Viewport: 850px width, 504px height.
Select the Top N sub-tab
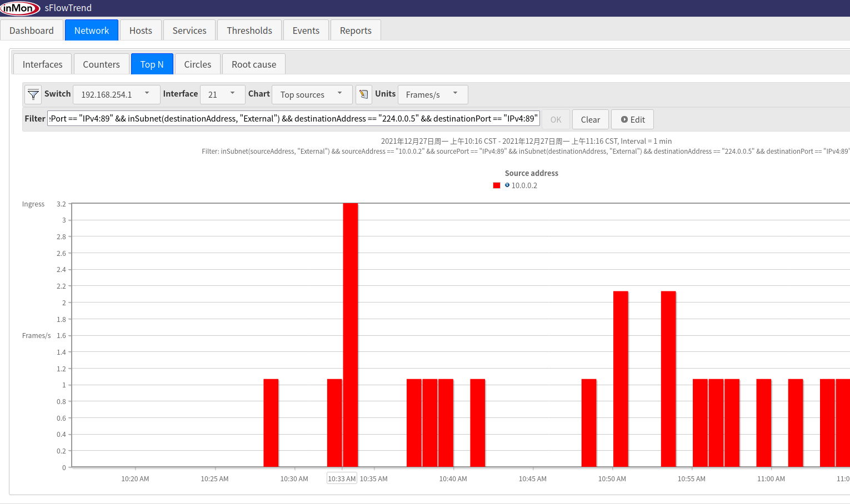152,64
